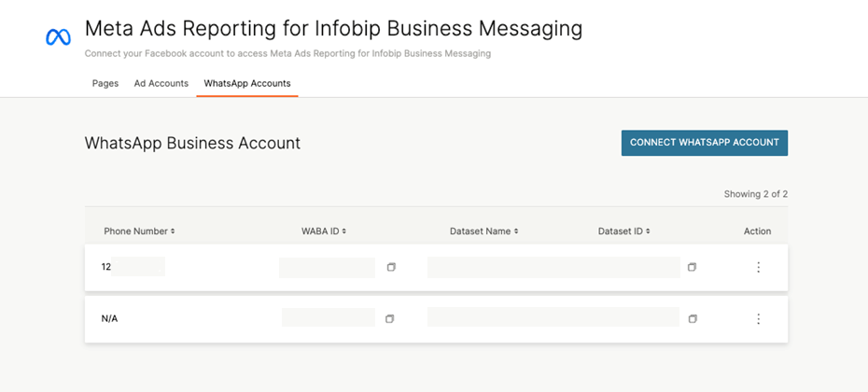Image resolution: width=868 pixels, height=392 pixels.
Task: Select the N/A phone number cell
Action: coord(110,319)
